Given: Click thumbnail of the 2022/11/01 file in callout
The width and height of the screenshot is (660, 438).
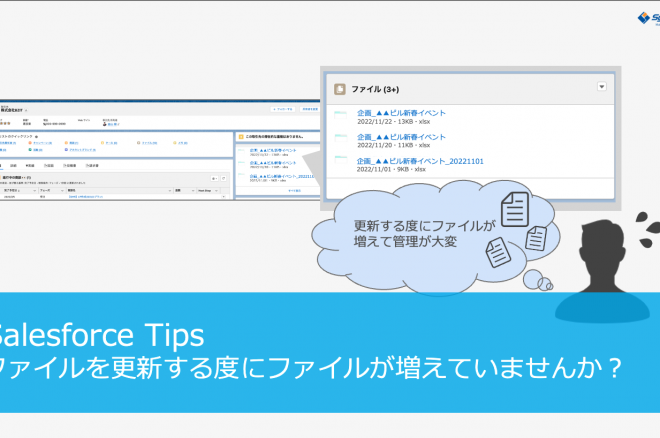Looking at the screenshot, I should tap(341, 160).
